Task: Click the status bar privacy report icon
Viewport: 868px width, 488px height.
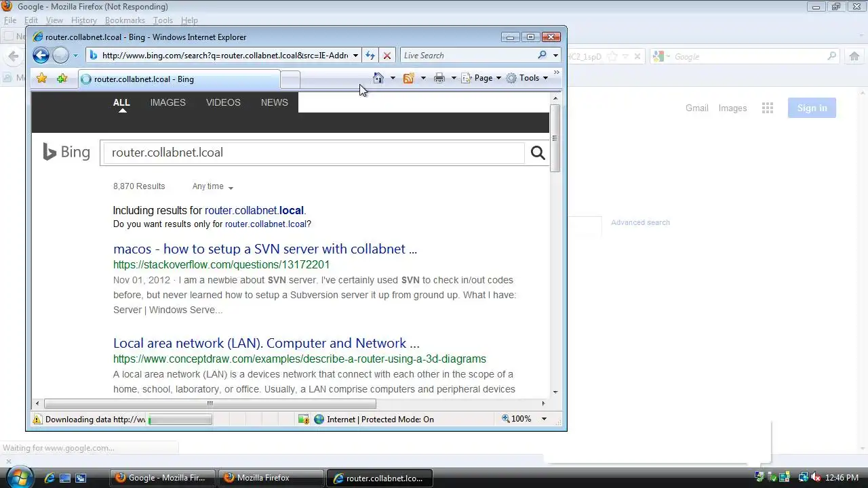Action: pos(303,420)
